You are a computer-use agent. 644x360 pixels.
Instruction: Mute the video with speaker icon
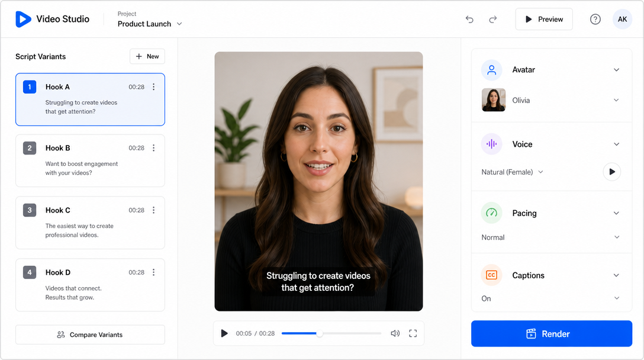395,333
